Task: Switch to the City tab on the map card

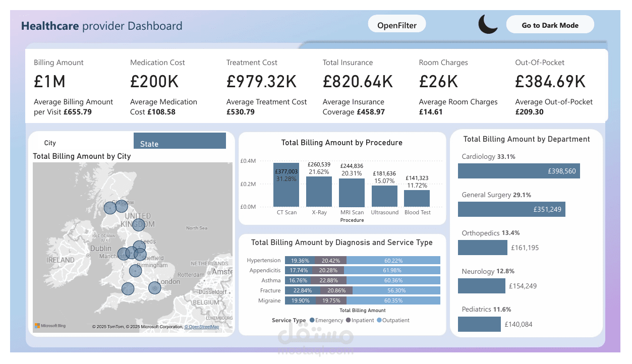Action: (50, 143)
